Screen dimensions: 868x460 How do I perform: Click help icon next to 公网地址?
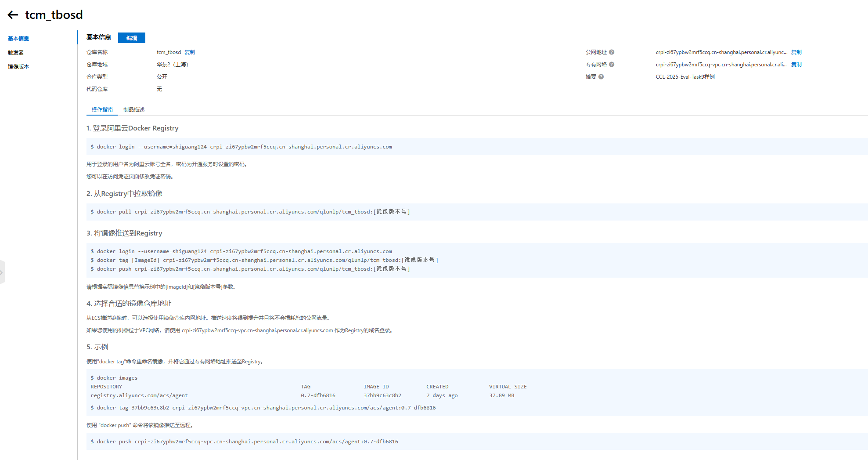[x=612, y=52]
